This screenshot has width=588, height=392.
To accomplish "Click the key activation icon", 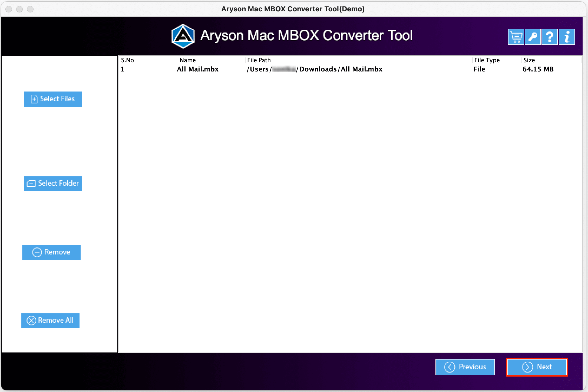I will [x=533, y=37].
